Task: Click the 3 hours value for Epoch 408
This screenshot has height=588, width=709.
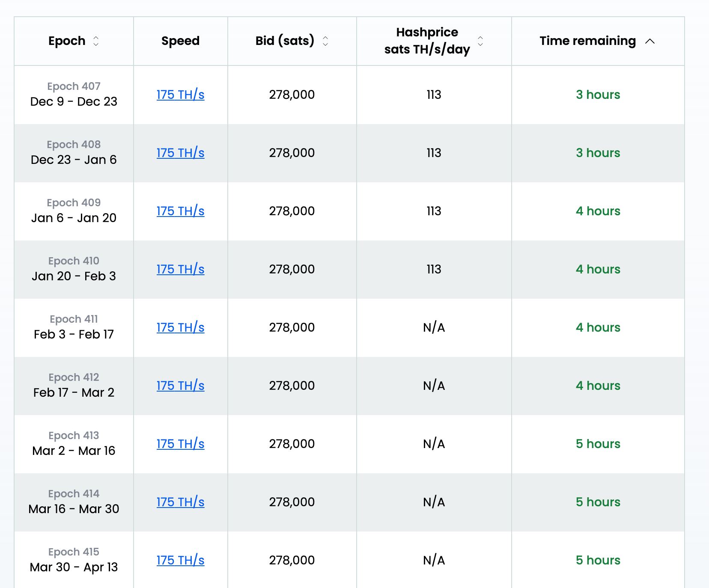Action: pos(598,153)
